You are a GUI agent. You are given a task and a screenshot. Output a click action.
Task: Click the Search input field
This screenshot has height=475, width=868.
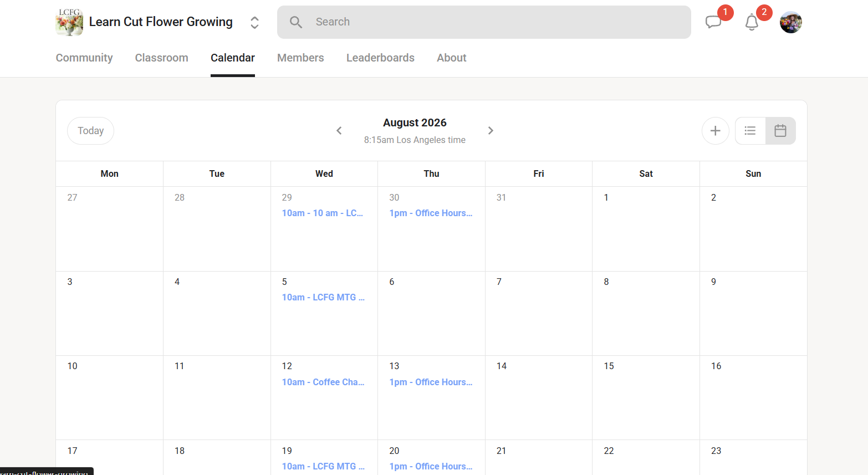click(484, 22)
